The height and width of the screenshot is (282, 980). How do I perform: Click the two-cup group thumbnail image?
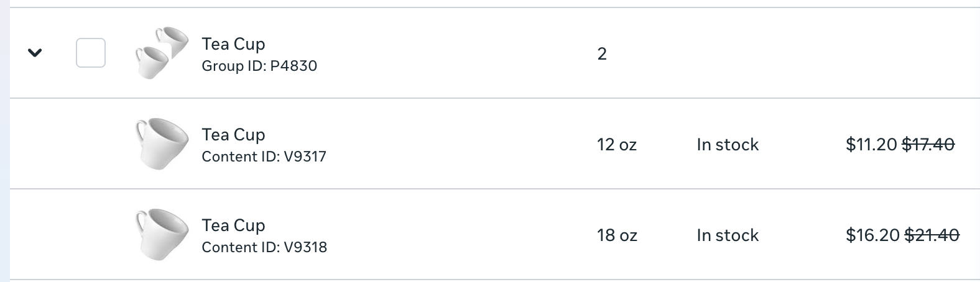pyautogui.click(x=162, y=53)
